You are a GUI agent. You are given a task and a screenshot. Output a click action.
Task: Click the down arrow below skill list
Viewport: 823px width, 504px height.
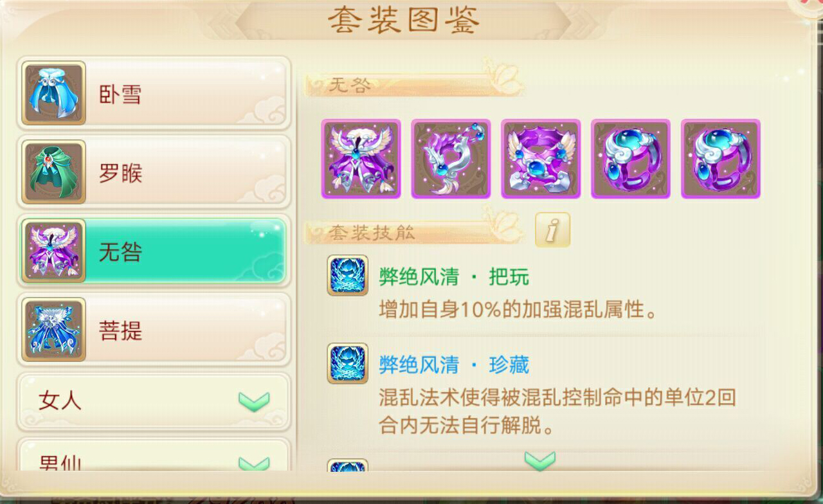[x=540, y=460]
